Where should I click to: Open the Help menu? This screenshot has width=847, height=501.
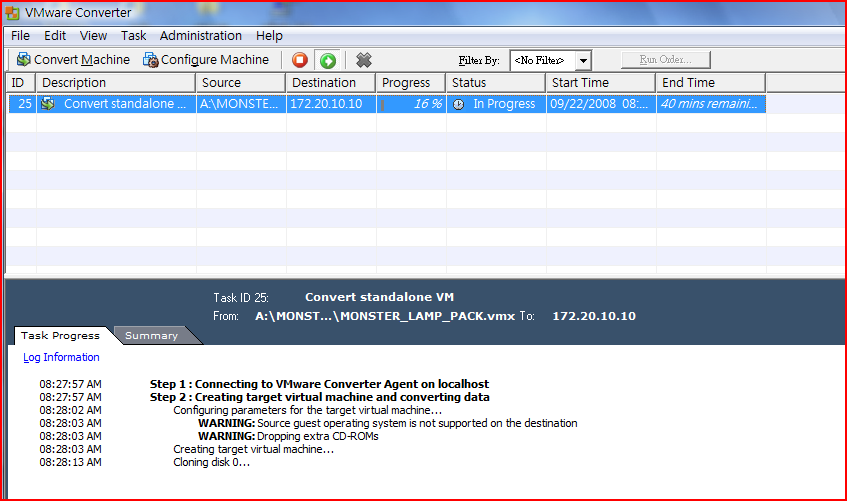[270, 36]
